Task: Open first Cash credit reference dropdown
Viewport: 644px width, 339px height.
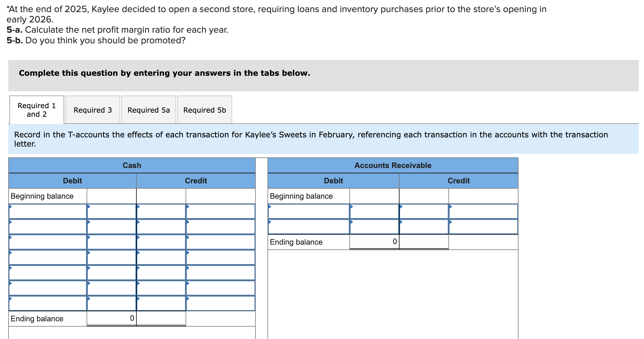Action: point(220,211)
